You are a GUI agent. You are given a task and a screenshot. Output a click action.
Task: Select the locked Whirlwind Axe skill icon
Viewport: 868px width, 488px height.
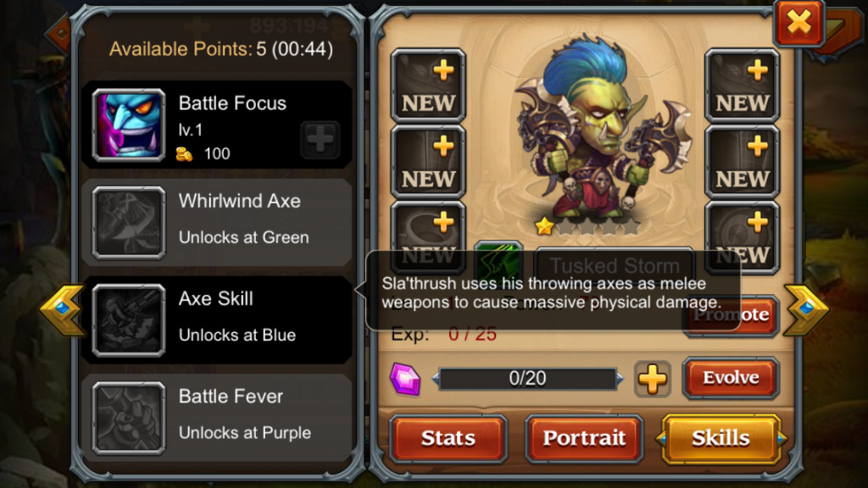click(x=129, y=223)
